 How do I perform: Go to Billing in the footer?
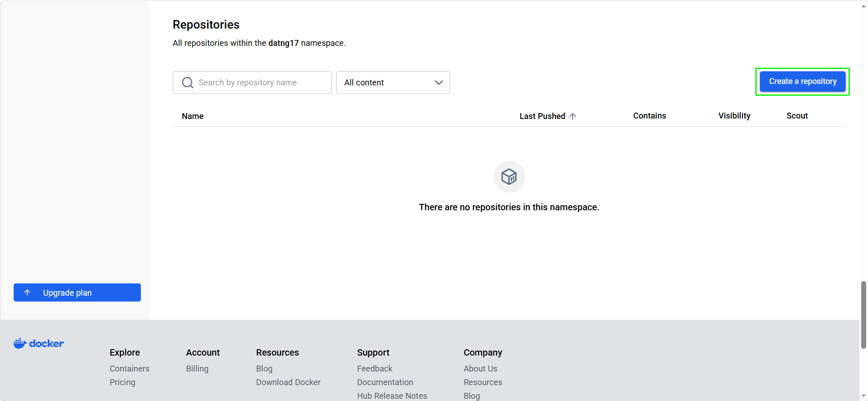pyautogui.click(x=197, y=369)
